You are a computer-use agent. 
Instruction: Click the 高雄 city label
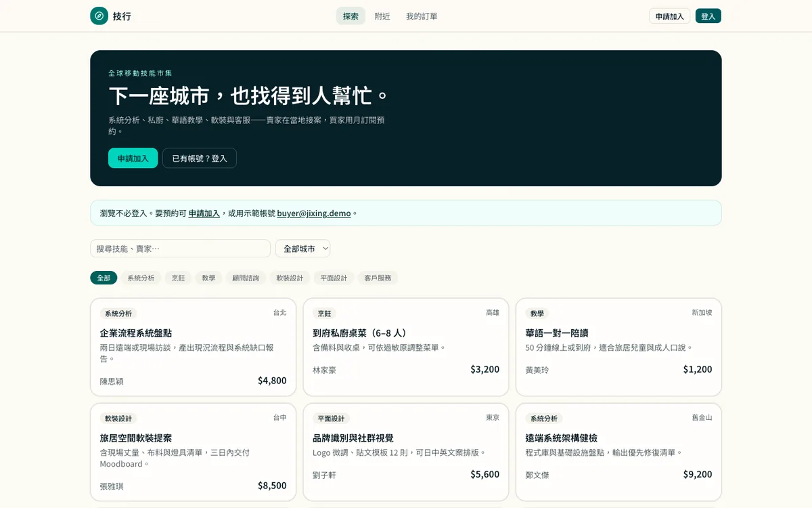(x=493, y=313)
